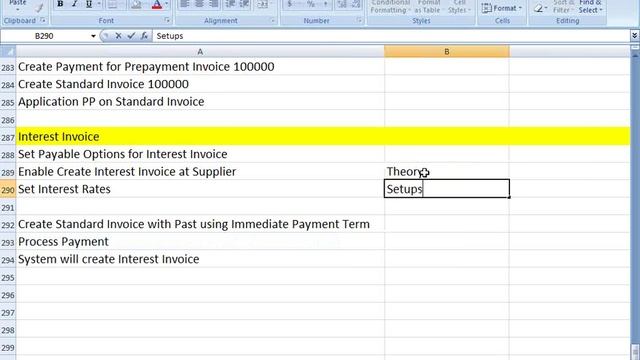Apply the red Font Color
Viewport: 640px width, 360px height.
tap(157, 4)
